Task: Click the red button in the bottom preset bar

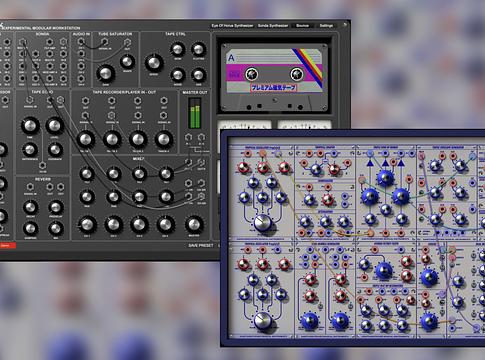Action: coord(7,246)
